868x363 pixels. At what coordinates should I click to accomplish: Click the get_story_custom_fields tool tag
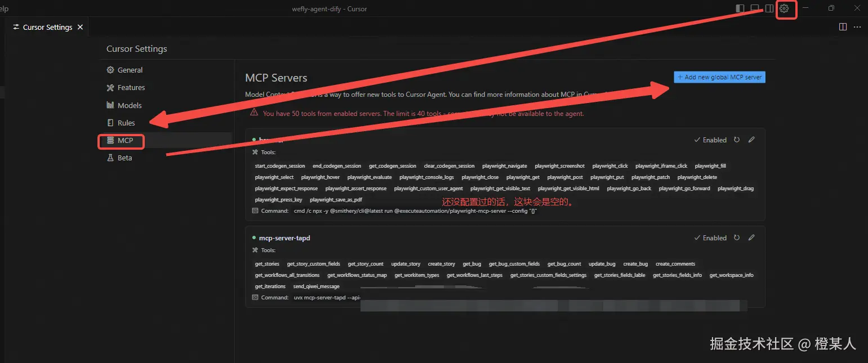pos(313,264)
